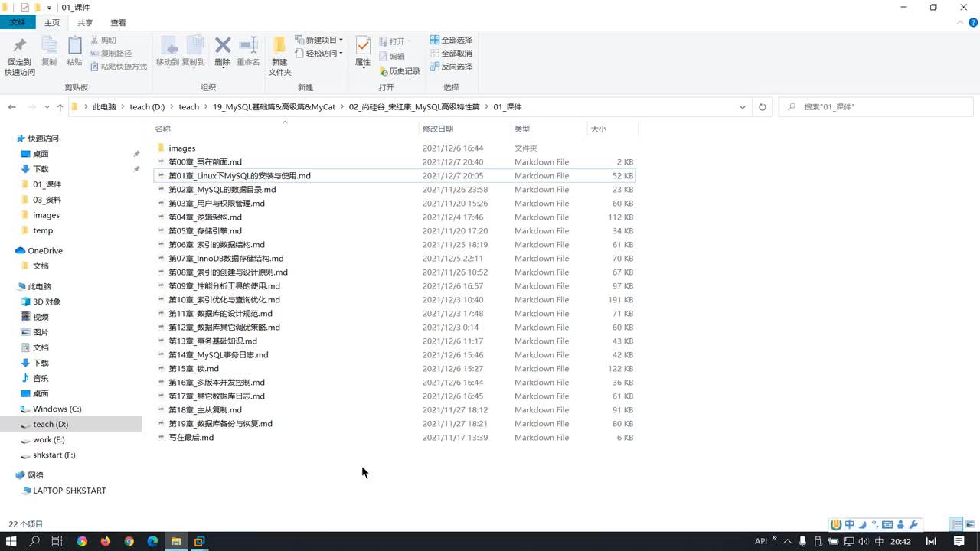
Task: Open the ribbon Help question mark icon
Action: [973, 23]
